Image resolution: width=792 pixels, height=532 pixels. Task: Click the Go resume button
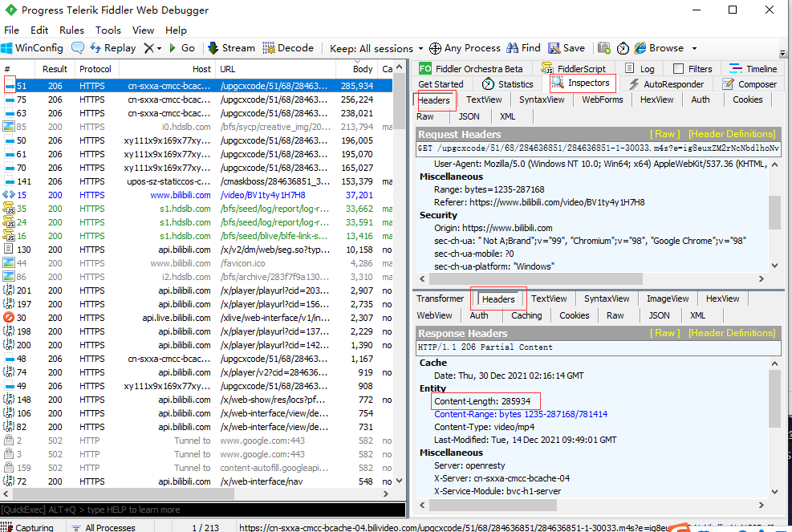coord(182,48)
